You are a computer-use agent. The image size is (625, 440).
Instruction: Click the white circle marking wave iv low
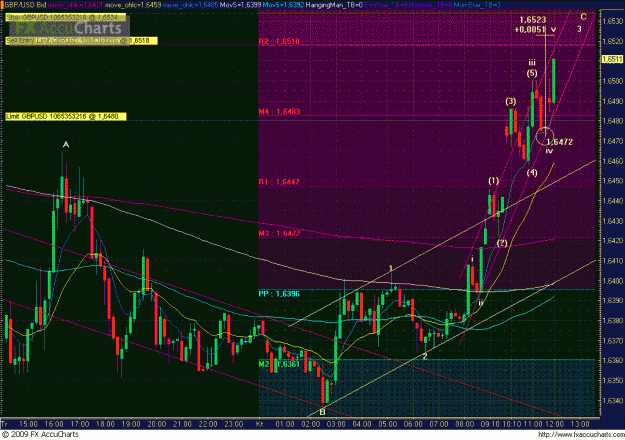545,137
